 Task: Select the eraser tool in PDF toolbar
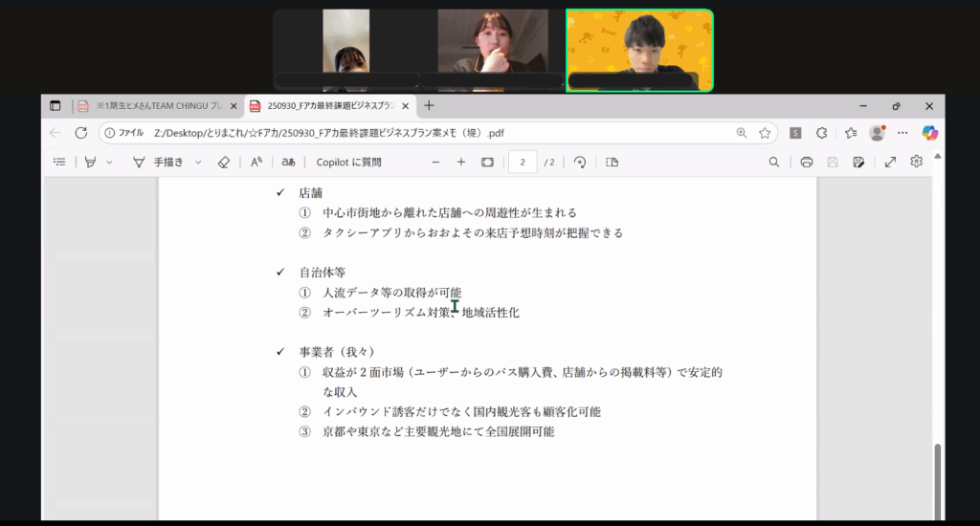tap(224, 163)
